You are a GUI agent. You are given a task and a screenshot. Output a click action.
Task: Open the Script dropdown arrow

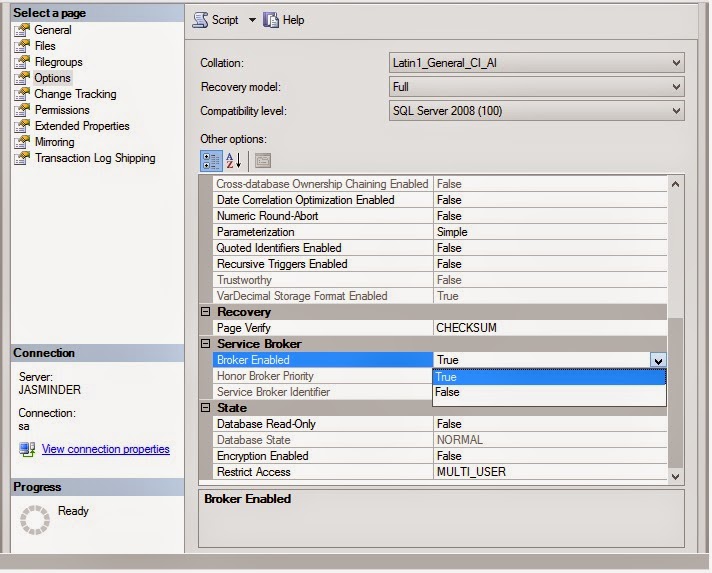point(252,20)
